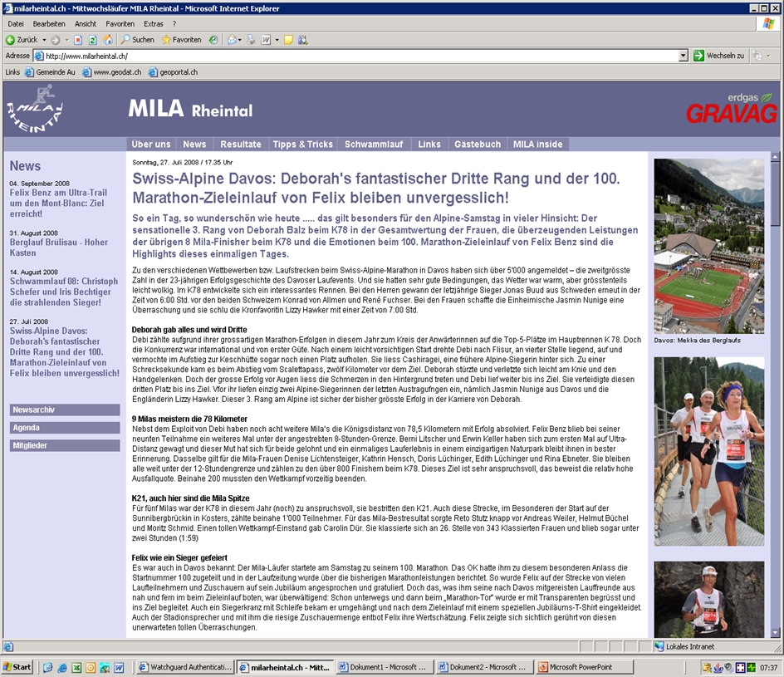The width and height of the screenshot is (784, 677).
Task: Open the Favoriten star toolbar button
Action: click(x=182, y=40)
